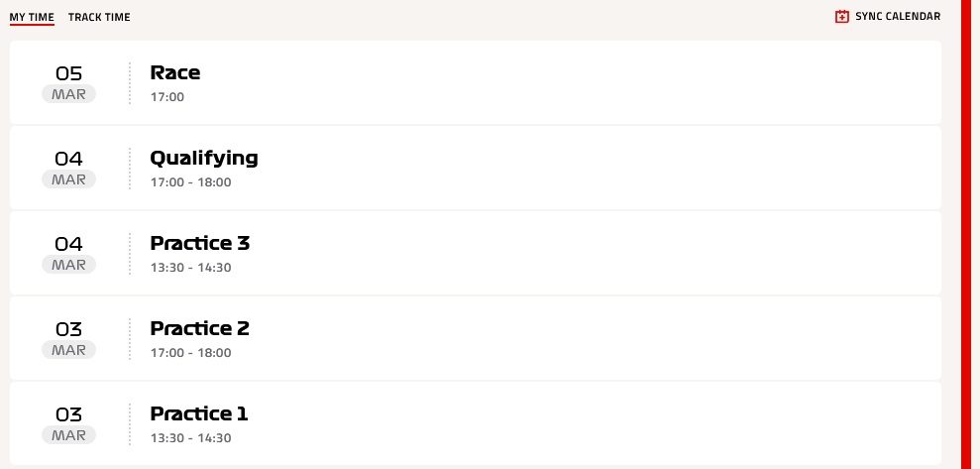The width and height of the screenshot is (980, 469).
Task: Switch to the MY TIME tab
Action: (x=32, y=18)
